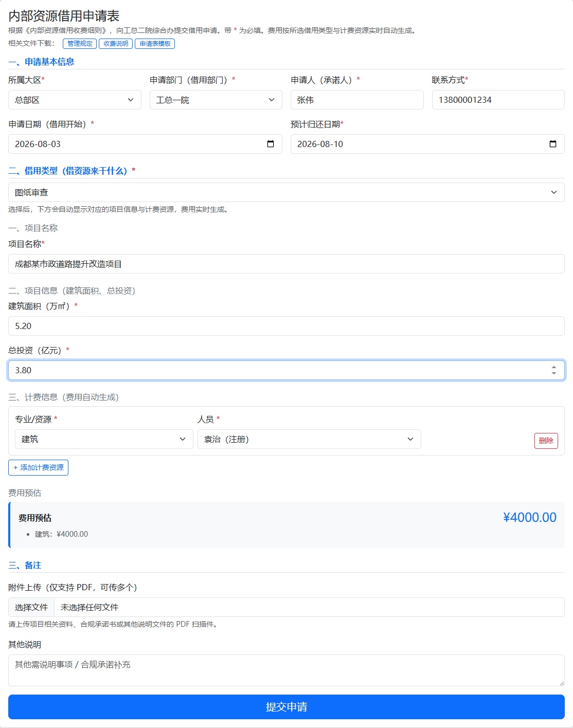Click the 费用预估 bold card heading
Viewport: 573px width, 728px height.
pyautogui.click(x=35, y=518)
